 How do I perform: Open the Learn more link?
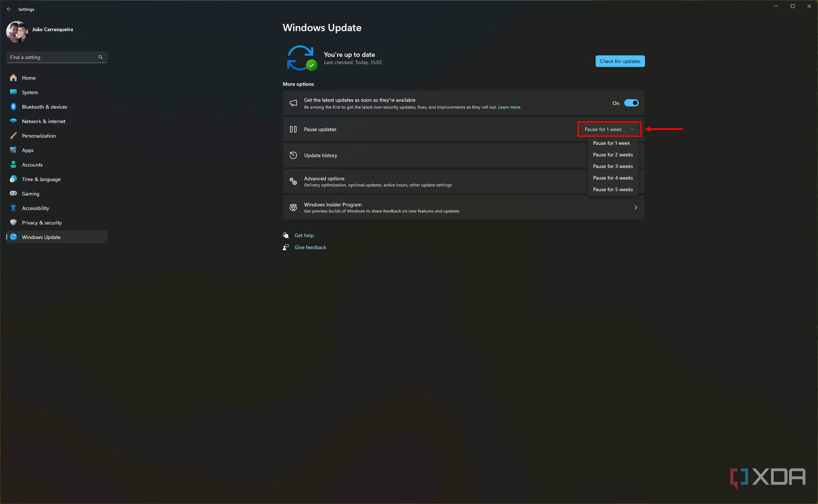tap(509, 107)
